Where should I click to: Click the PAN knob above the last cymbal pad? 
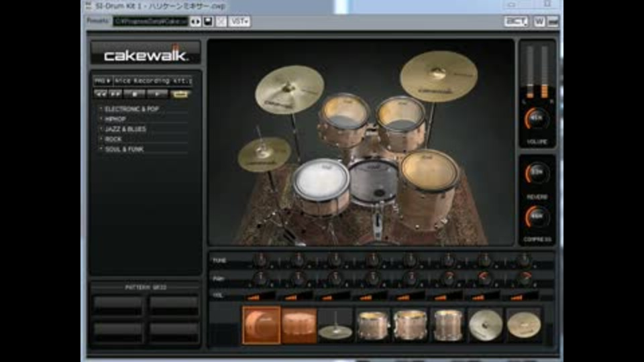coord(525,278)
